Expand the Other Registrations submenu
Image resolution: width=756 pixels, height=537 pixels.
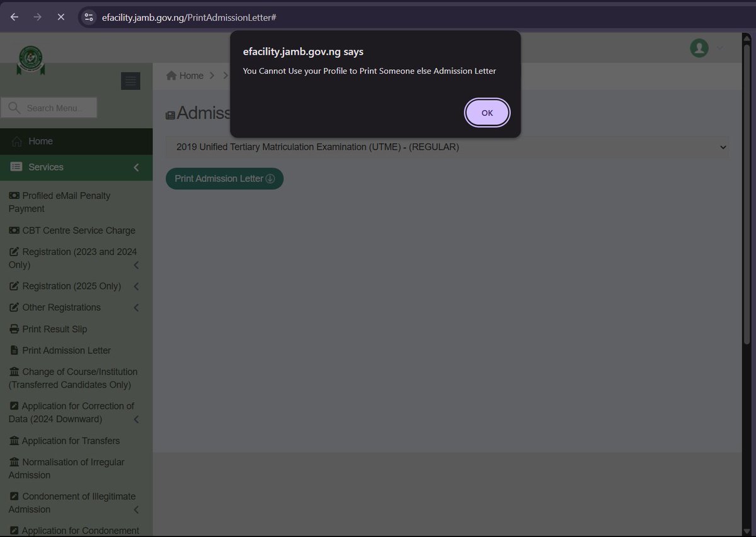point(61,307)
